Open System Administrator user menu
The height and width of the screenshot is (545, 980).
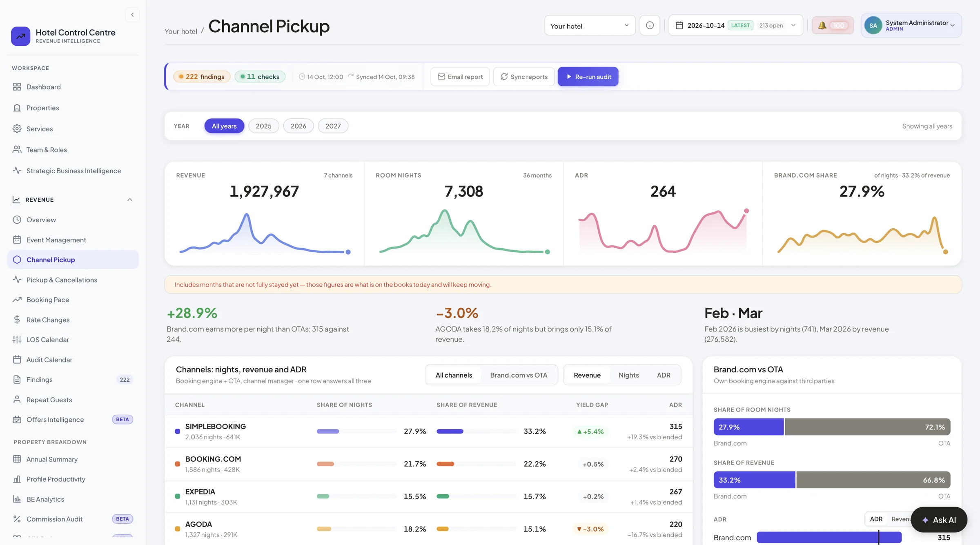911,25
